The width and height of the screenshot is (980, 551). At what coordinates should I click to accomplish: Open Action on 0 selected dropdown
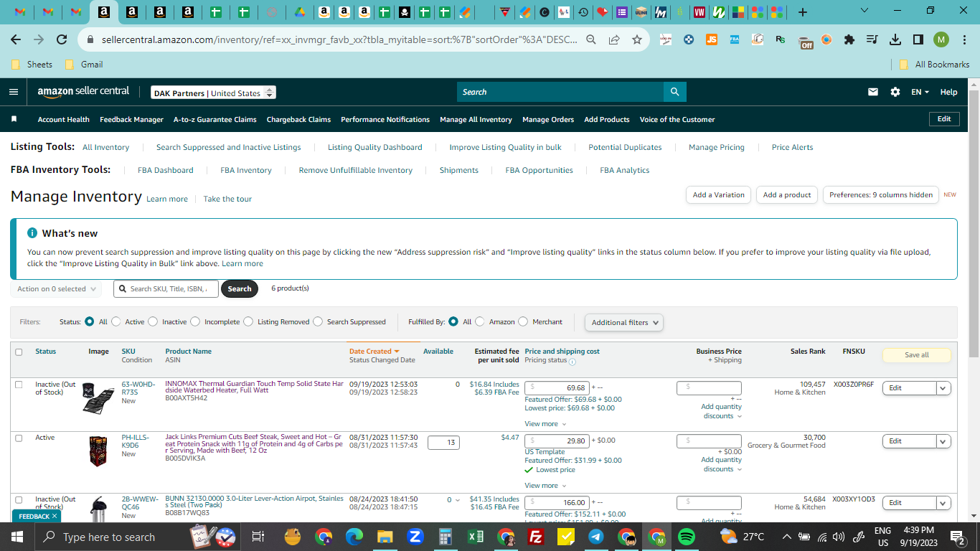(x=56, y=288)
